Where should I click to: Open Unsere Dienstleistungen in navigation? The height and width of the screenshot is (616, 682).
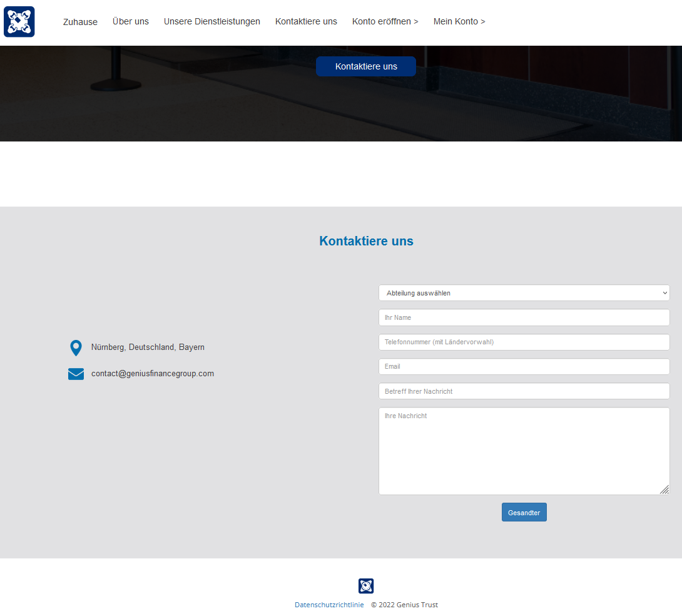pyautogui.click(x=212, y=21)
